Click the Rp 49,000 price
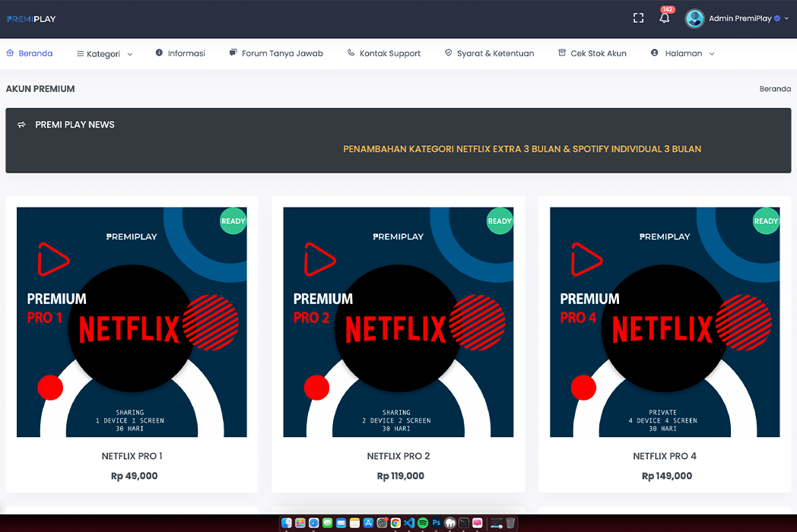 [134, 476]
